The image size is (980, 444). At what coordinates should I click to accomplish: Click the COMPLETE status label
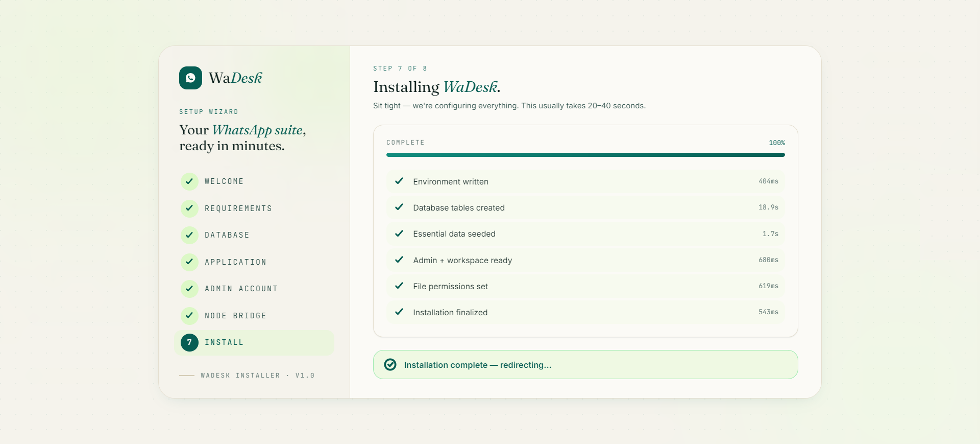tap(405, 143)
